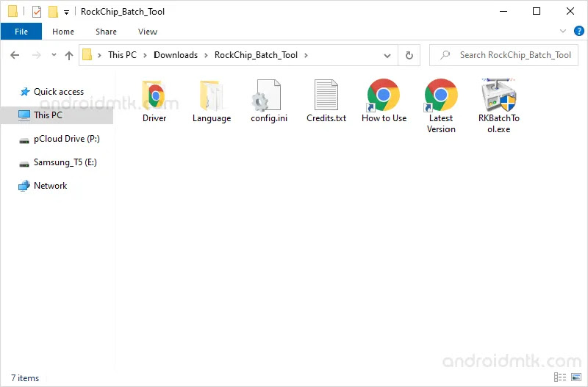
Task: Open the Latest Version Chrome shortcut
Action: coord(440,95)
